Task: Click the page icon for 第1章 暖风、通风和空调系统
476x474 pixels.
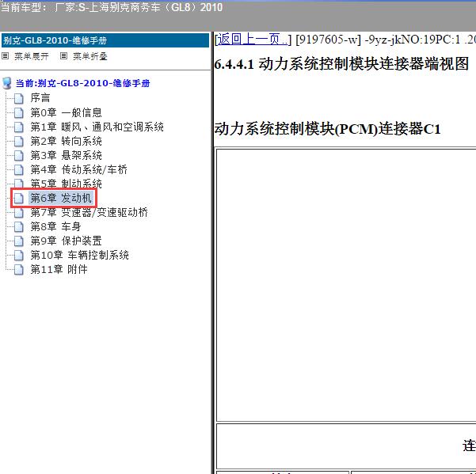Action: point(19,127)
